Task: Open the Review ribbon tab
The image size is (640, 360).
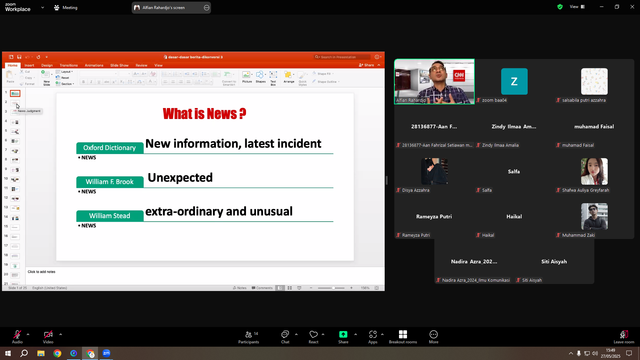Action: [x=141, y=65]
